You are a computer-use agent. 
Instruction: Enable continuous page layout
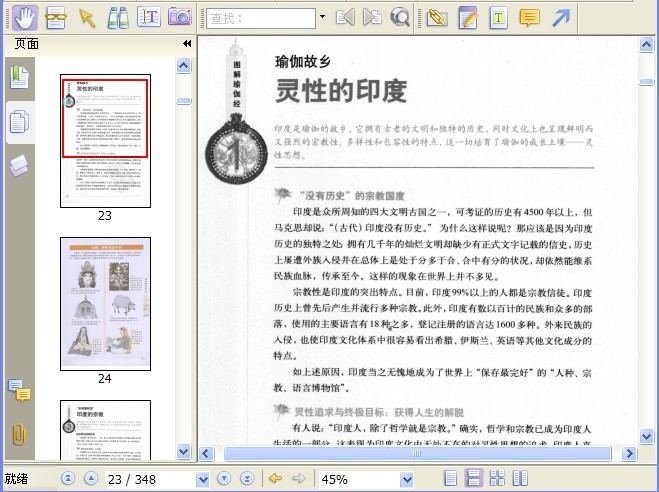[x=474, y=478]
